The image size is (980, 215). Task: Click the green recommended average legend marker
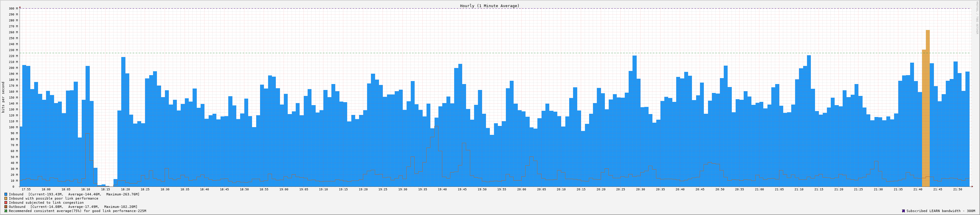click(6, 211)
